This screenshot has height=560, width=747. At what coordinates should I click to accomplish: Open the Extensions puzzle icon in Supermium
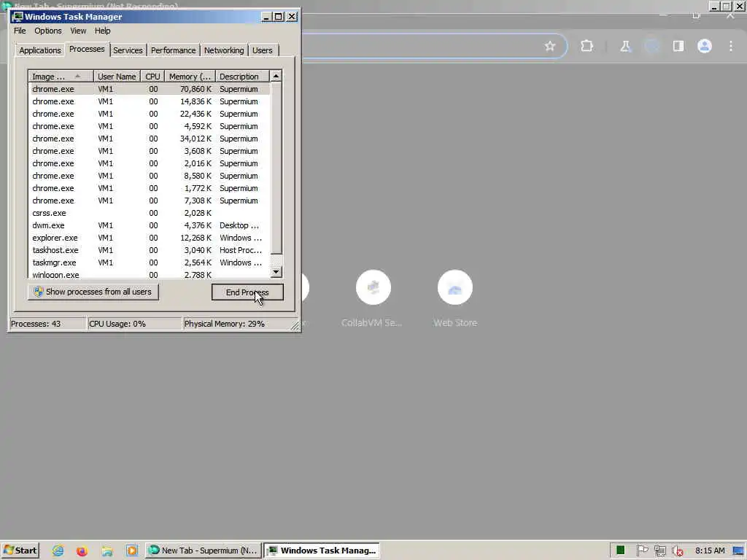[x=587, y=46]
